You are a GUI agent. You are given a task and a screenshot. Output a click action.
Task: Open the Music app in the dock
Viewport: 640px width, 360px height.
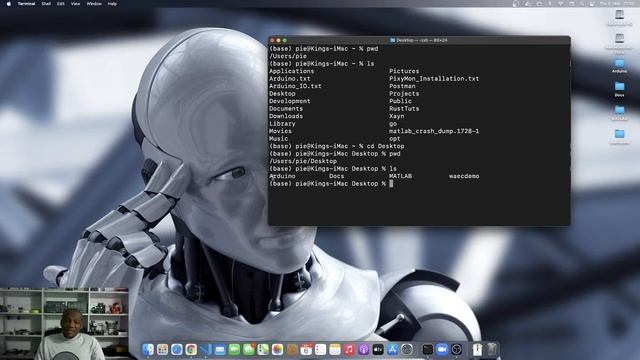click(x=349, y=349)
